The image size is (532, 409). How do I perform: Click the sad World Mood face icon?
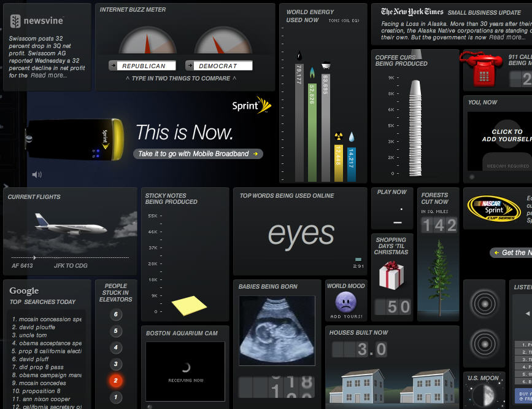coord(345,302)
